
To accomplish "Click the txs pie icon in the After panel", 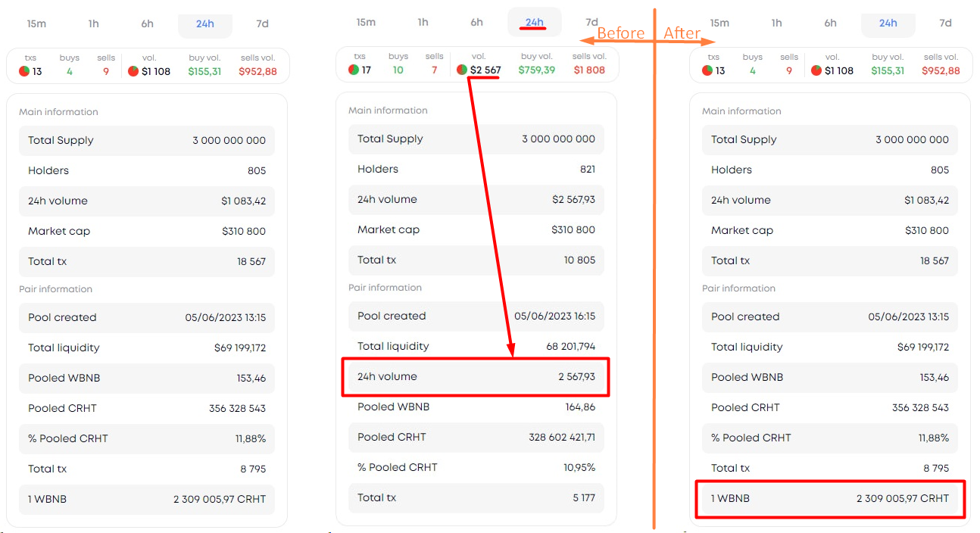I will coord(707,70).
